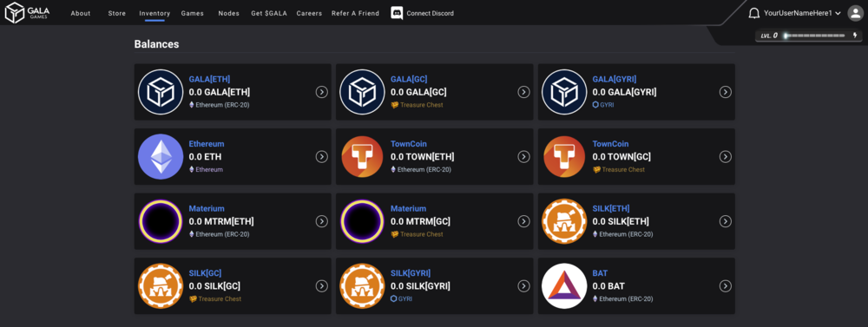Screen dimensions: 868x327
Task: Click the SILK[GYRI] token logo
Action: [362, 286]
